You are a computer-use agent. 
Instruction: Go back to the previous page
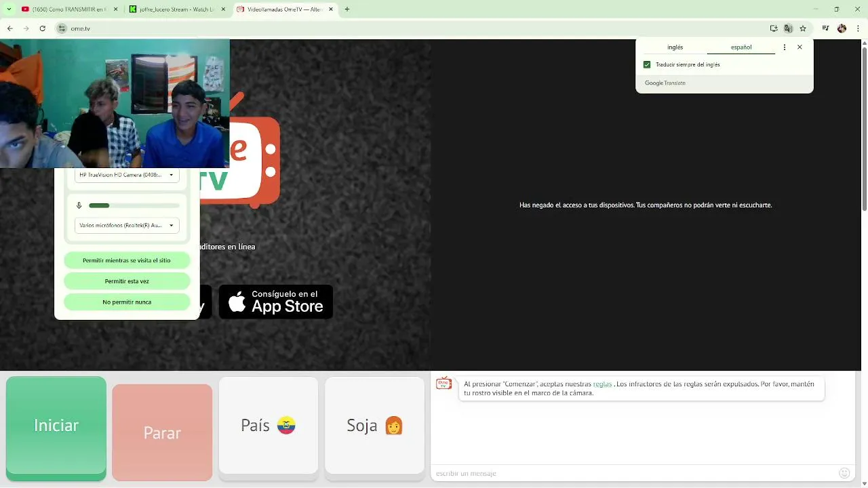9,28
